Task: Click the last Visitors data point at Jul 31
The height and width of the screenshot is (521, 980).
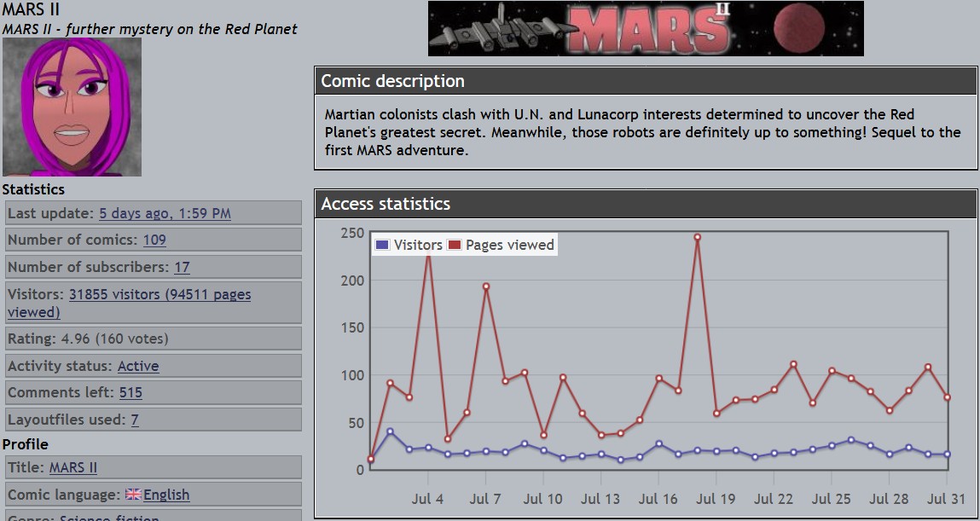Action: (947, 454)
